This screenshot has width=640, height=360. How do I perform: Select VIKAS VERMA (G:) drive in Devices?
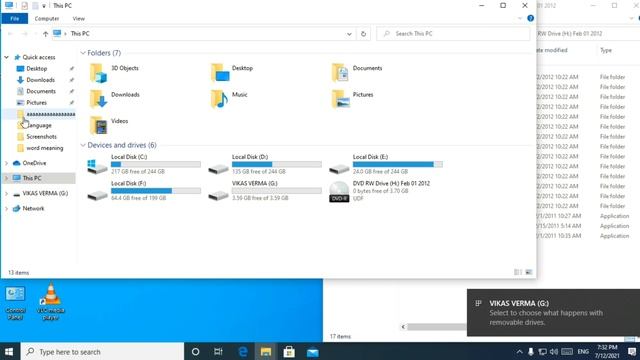click(264, 191)
